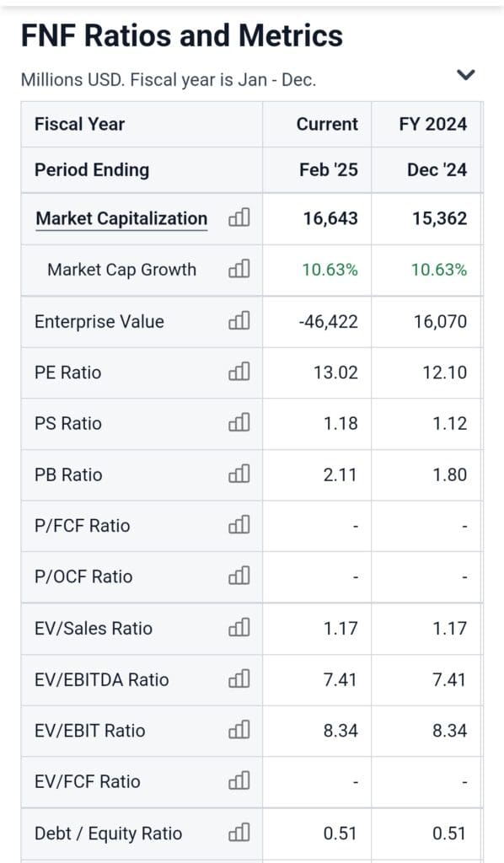This screenshot has height=863, width=504.
Task: Collapse the table using the top chevron
Action: [x=464, y=75]
